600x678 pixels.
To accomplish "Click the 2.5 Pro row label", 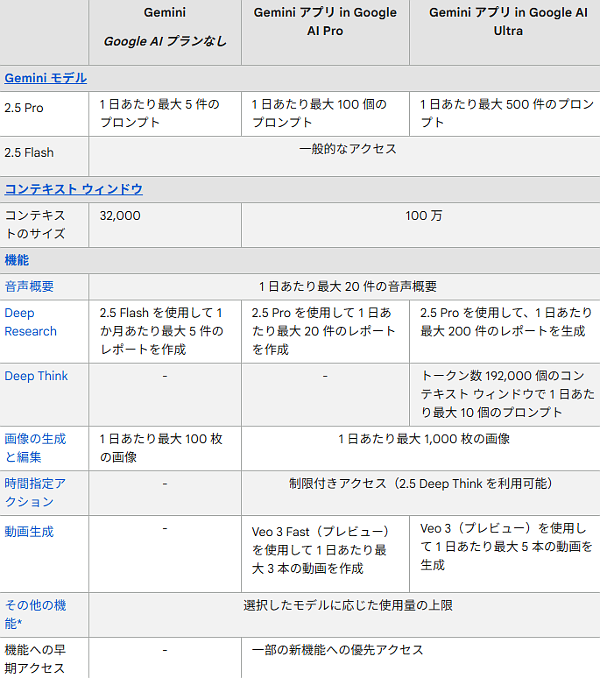I will (24, 104).
